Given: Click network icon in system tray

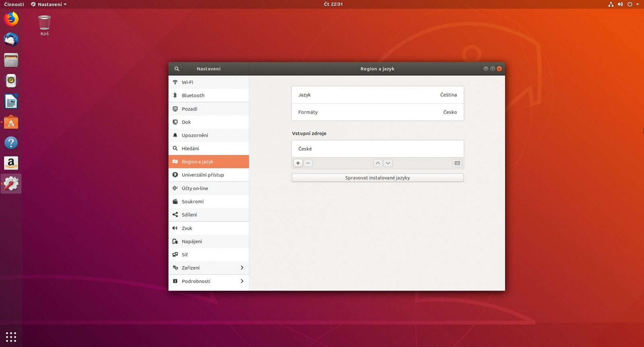Looking at the screenshot, I should tap(611, 4).
